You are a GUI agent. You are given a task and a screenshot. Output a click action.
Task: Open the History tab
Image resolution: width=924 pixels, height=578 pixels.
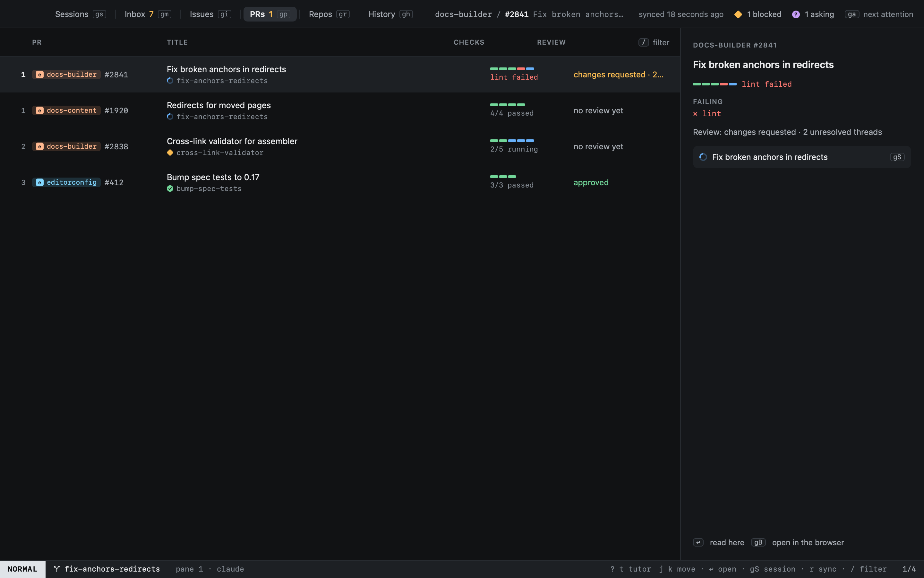390,14
